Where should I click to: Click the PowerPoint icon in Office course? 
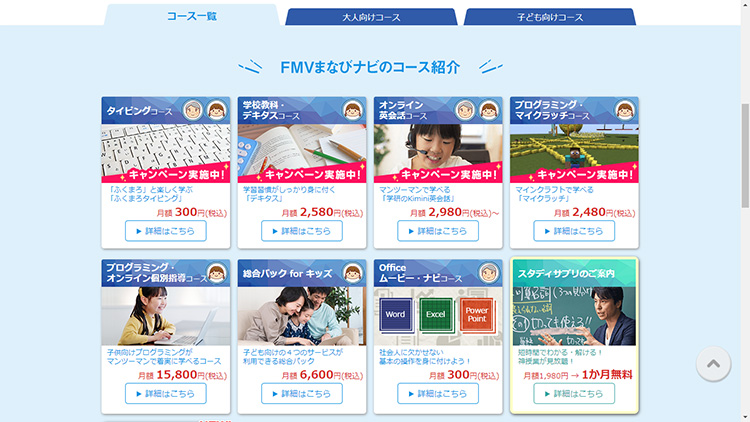tap(477, 314)
